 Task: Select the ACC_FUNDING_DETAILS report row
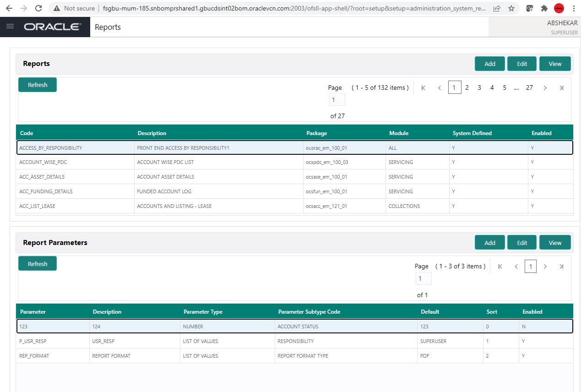[294, 191]
